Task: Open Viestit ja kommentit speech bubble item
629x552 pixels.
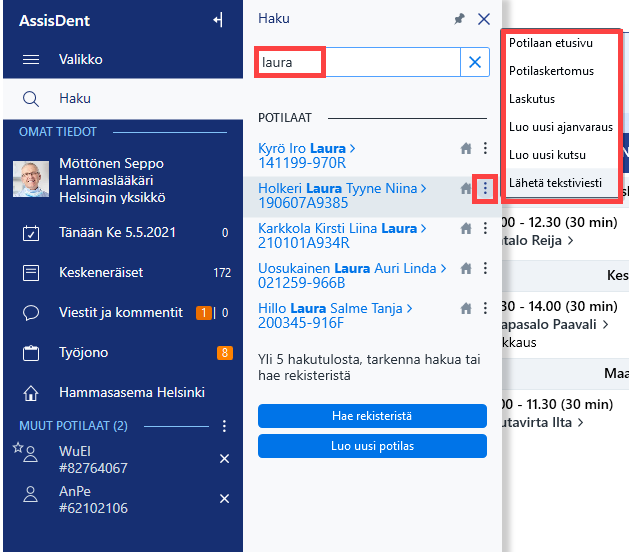Action: coord(31,313)
